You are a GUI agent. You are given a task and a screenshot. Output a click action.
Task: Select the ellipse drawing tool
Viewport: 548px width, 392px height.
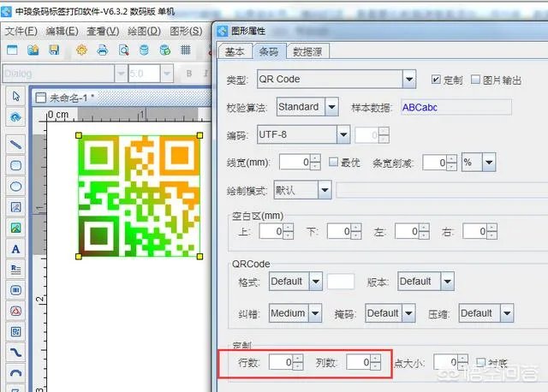15,187
